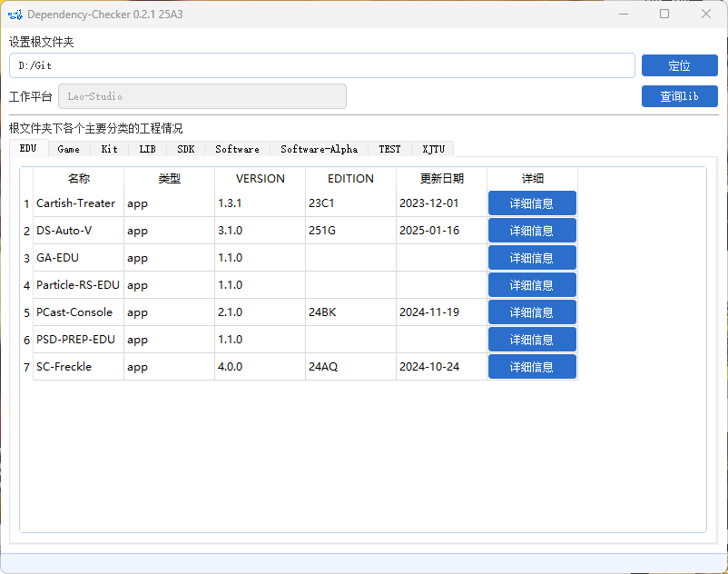Image resolution: width=728 pixels, height=574 pixels.
Task: Maximize the Dependency-Checker window
Action: (x=664, y=15)
